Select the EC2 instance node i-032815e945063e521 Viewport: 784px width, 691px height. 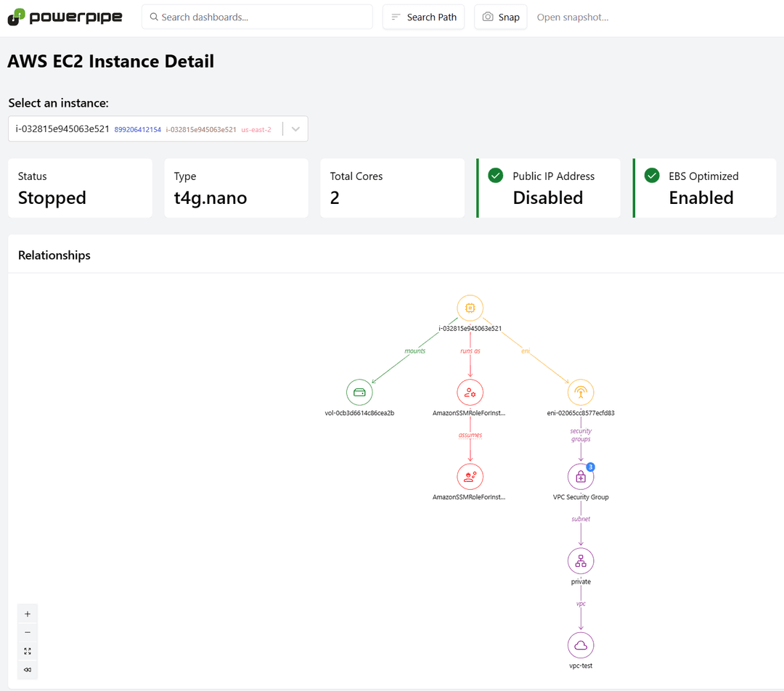click(x=470, y=308)
